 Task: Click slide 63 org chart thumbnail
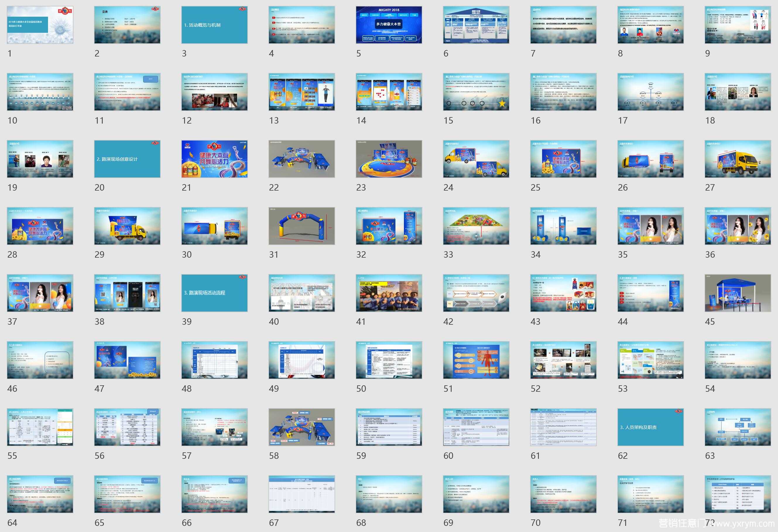(x=738, y=427)
